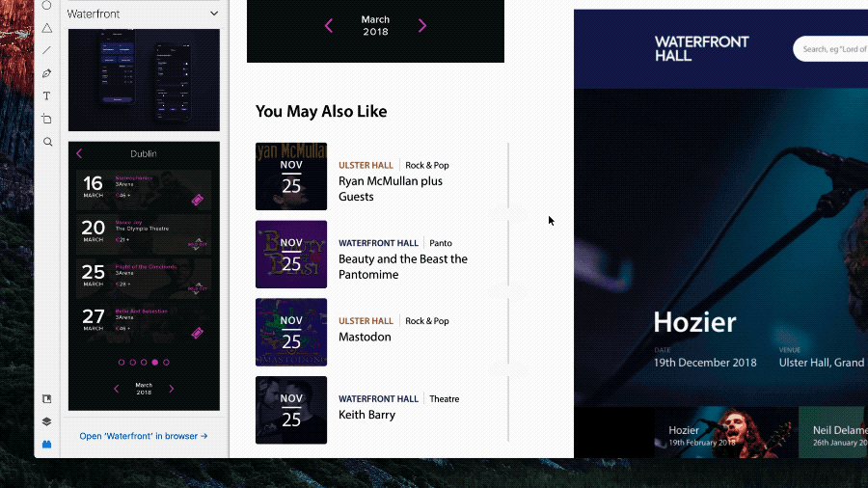The height and width of the screenshot is (488, 868).
Task: Select the Zoom magnifier tool
Action: [47, 142]
